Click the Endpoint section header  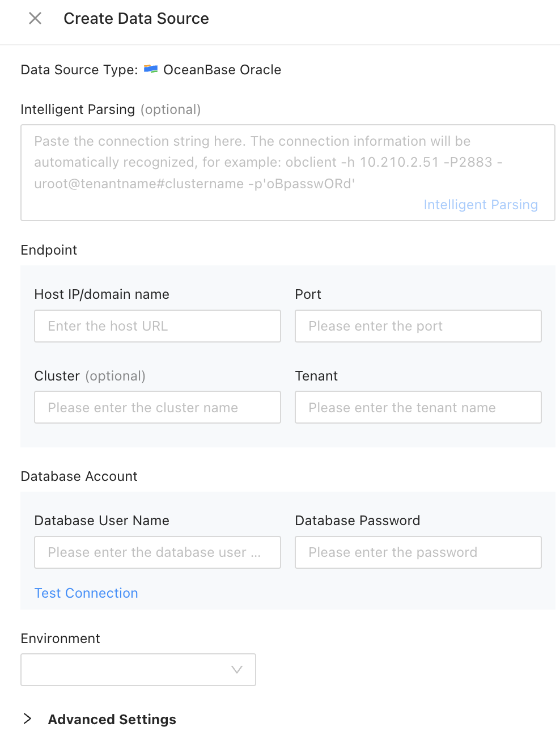pos(49,250)
